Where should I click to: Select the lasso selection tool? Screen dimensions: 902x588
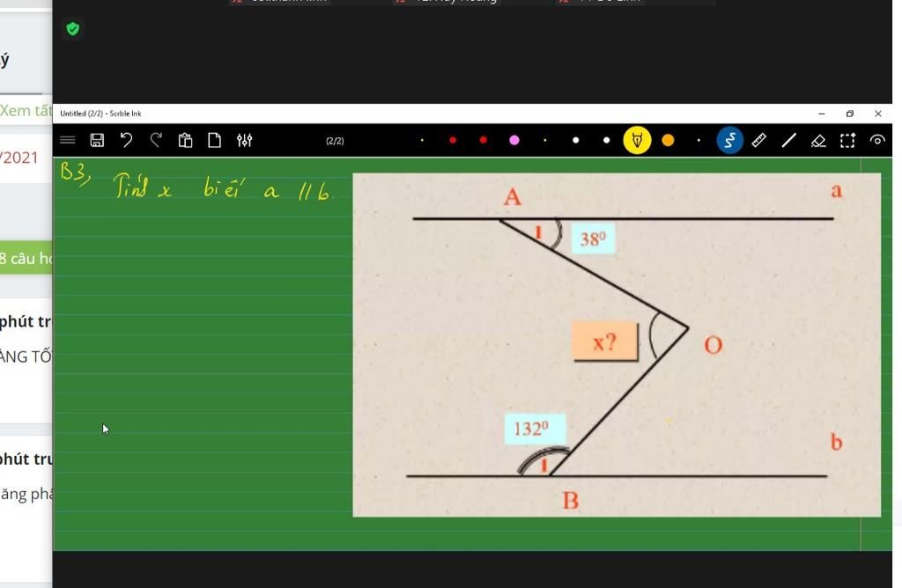[847, 141]
